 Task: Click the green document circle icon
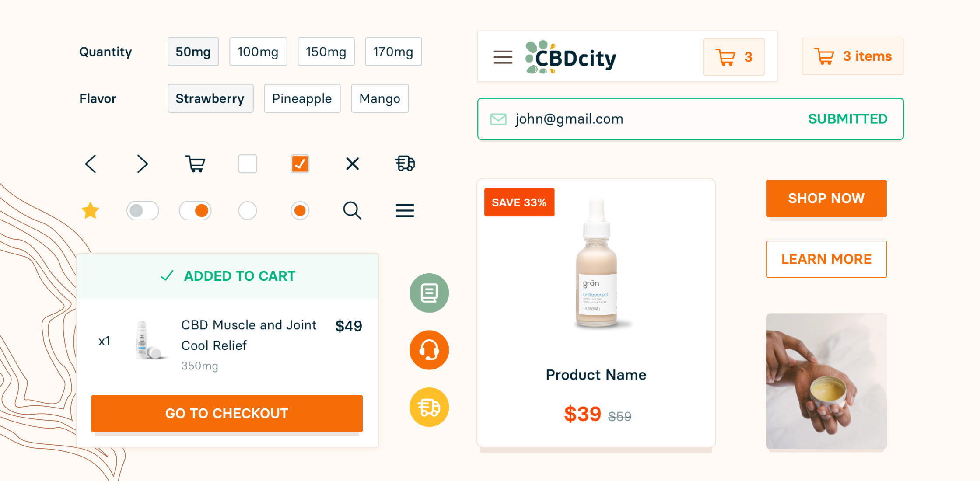pyautogui.click(x=429, y=293)
